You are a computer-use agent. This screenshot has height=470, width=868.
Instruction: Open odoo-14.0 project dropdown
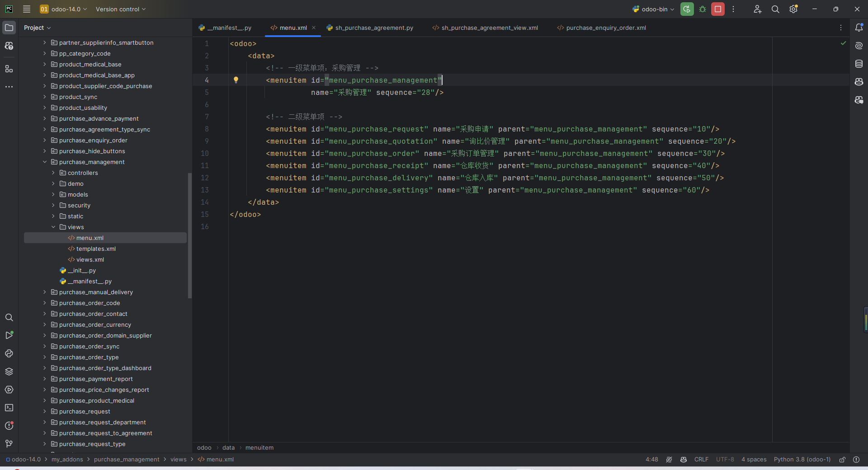pyautogui.click(x=63, y=9)
